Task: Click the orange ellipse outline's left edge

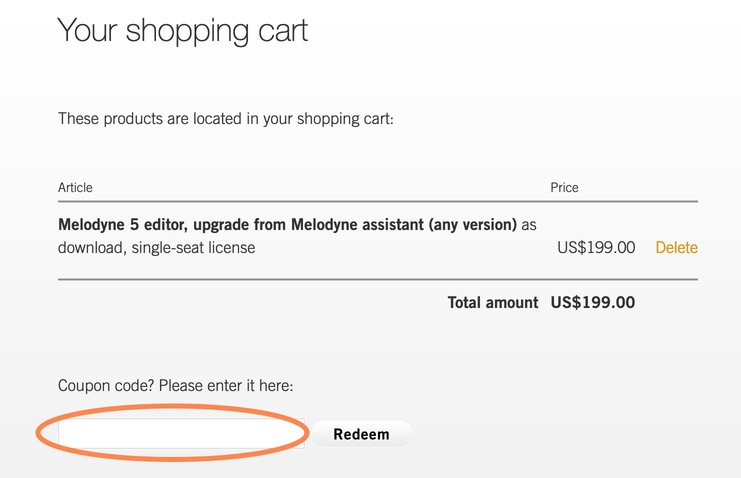Action: point(37,434)
